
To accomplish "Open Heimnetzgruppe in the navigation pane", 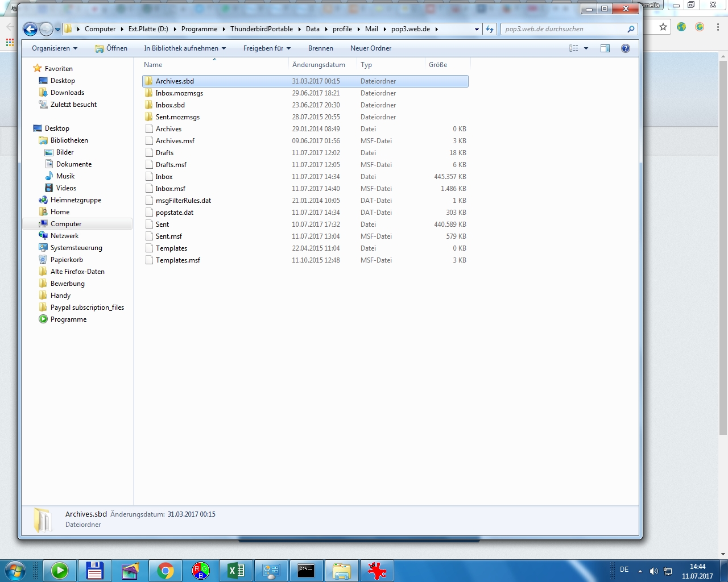I will click(x=76, y=200).
